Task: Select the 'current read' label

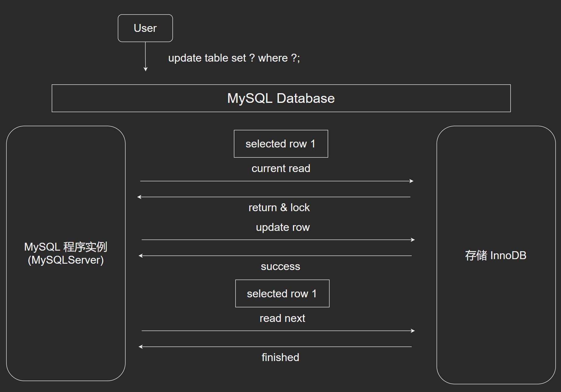Action: (x=281, y=168)
